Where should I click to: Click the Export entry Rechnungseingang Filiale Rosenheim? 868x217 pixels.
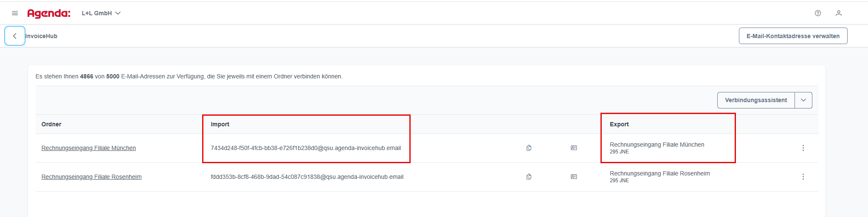[660, 173]
